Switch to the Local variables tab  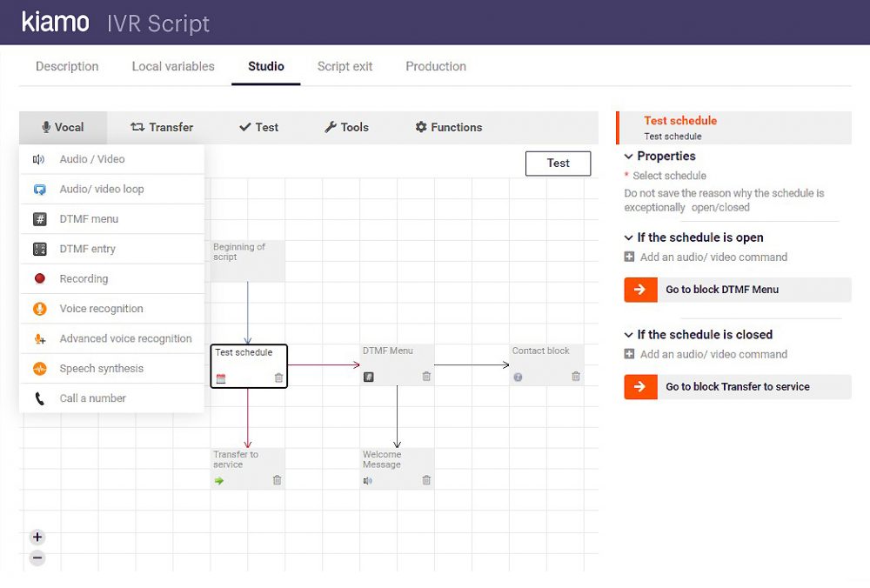tap(173, 67)
